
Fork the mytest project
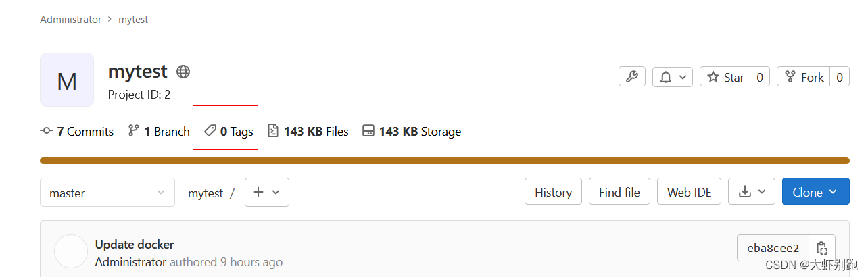pyautogui.click(x=804, y=77)
